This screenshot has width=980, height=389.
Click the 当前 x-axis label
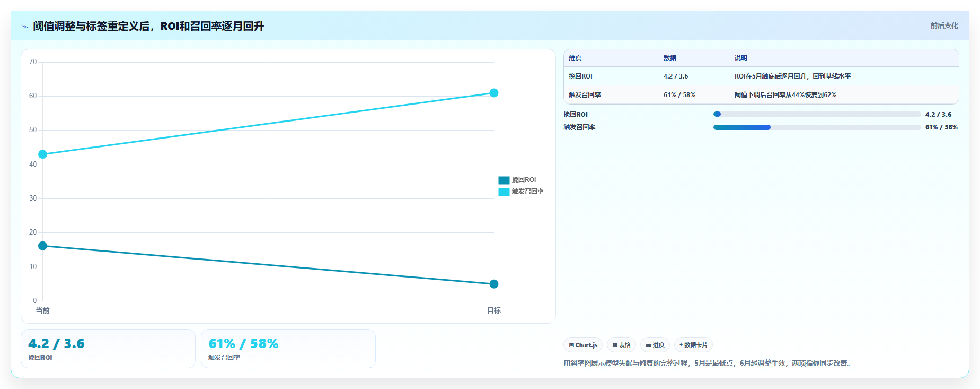[42, 310]
